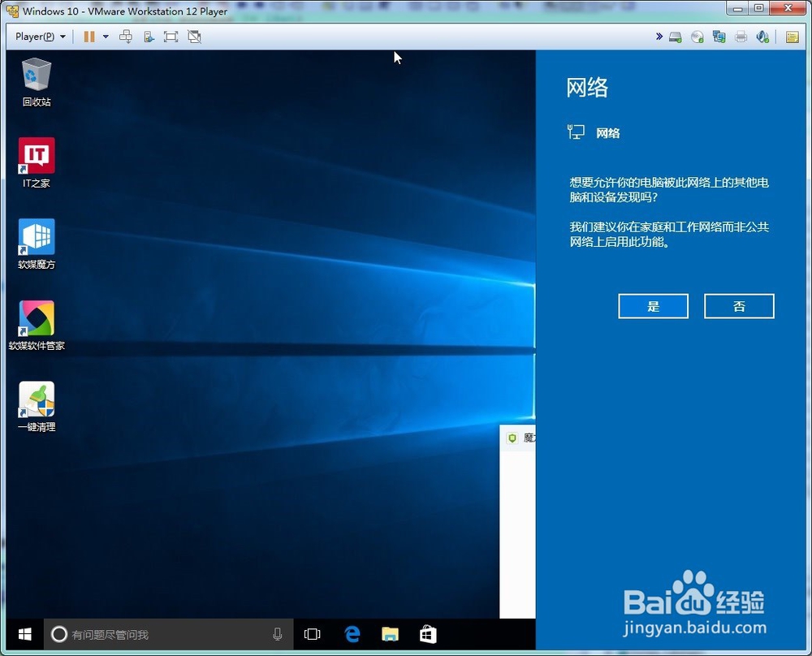Select the IT之家 desktop shortcut
Image resolution: width=812 pixels, height=656 pixels.
point(37,162)
